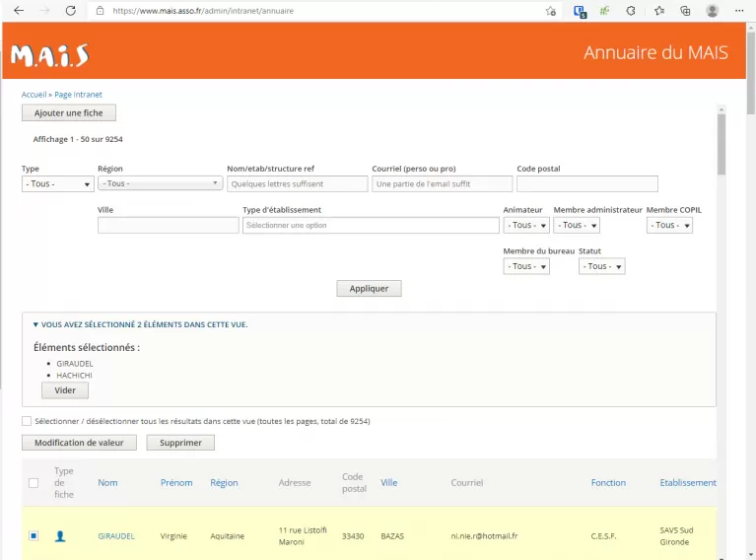This screenshot has height=560, width=756.
Task: Click the blue shield extension icon
Action: [x=580, y=11]
